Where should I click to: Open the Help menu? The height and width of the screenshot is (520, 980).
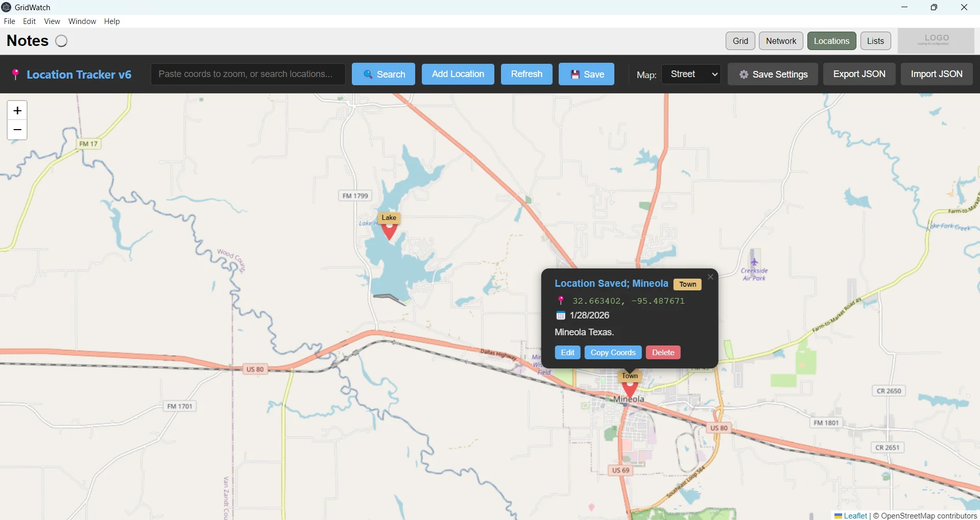pyautogui.click(x=111, y=21)
